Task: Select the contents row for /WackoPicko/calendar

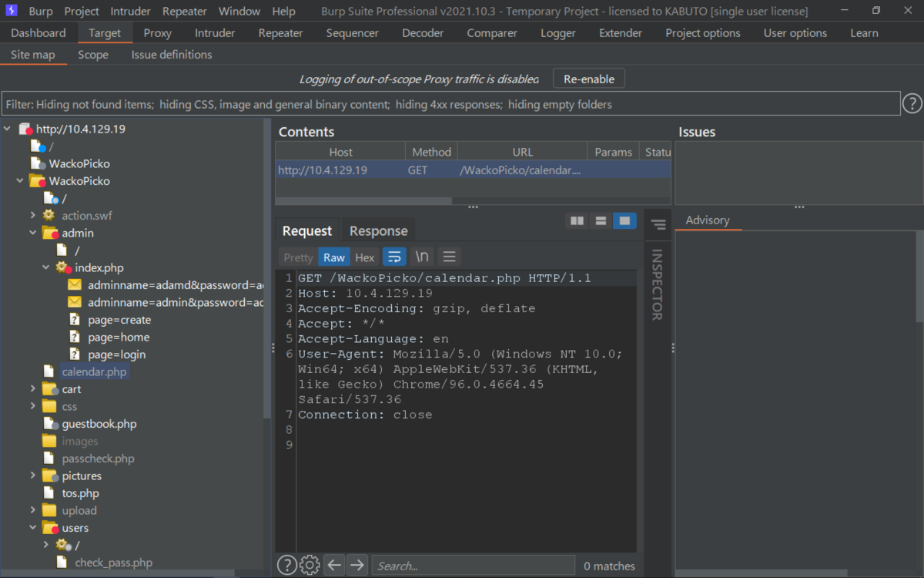Action: [x=473, y=170]
